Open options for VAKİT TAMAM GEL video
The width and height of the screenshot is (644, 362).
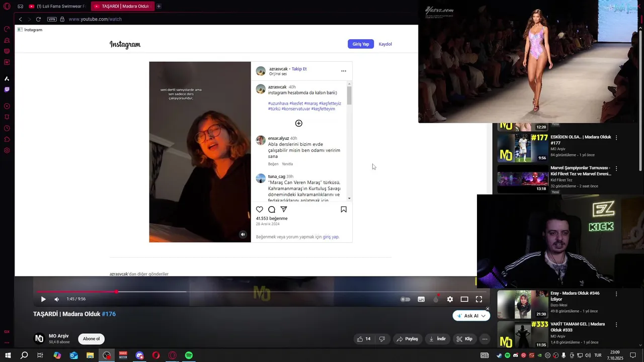(616, 325)
